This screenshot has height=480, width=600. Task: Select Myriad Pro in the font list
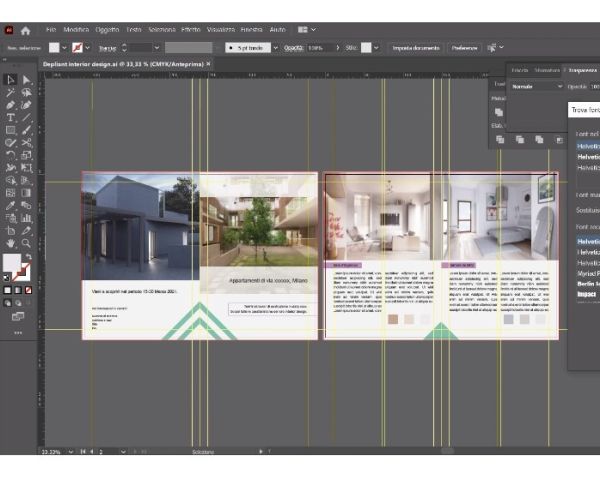point(588,272)
